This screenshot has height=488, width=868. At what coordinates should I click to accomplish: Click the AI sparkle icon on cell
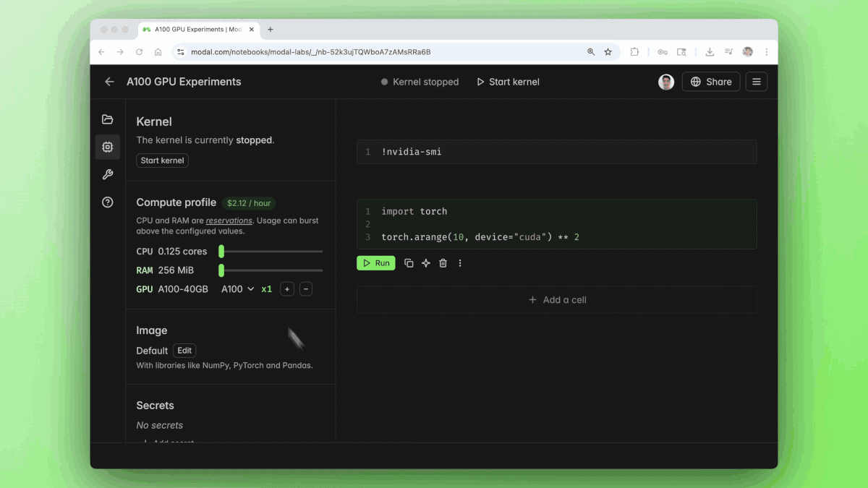(x=426, y=263)
